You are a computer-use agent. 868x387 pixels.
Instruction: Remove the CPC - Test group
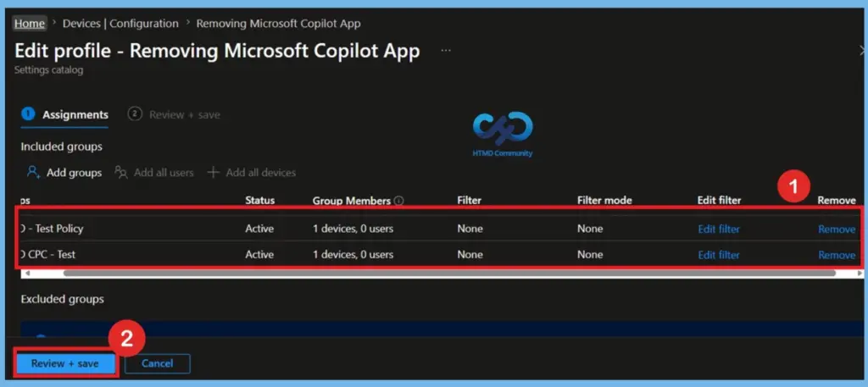(837, 255)
